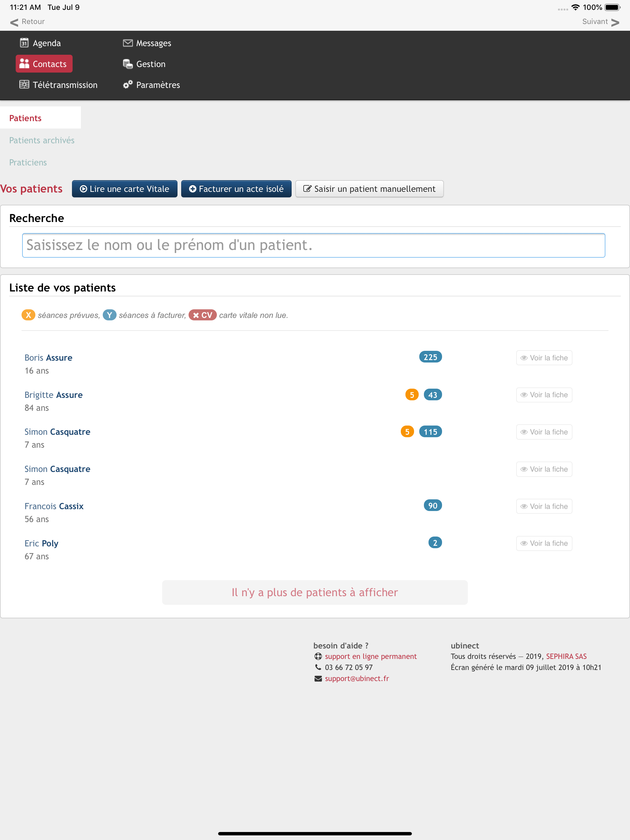The height and width of the screenshot is (840, 630).
Task: Open Gestion coins icon
Action: [128, 64]
